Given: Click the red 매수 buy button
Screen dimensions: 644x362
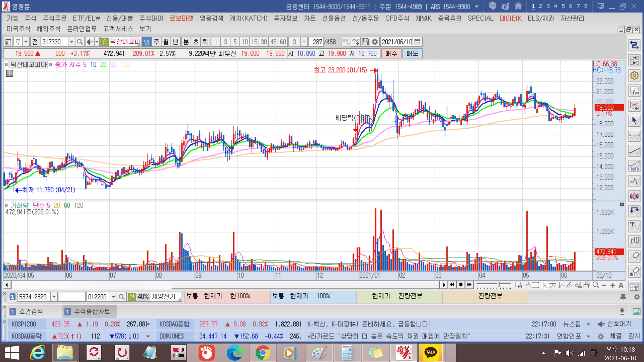Looking at the screenshot, I should point(391,54).
